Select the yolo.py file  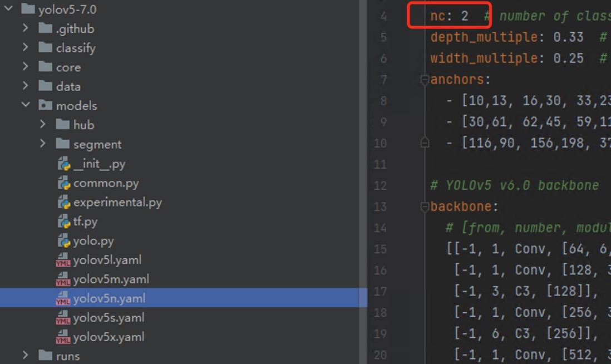point(93,241)
